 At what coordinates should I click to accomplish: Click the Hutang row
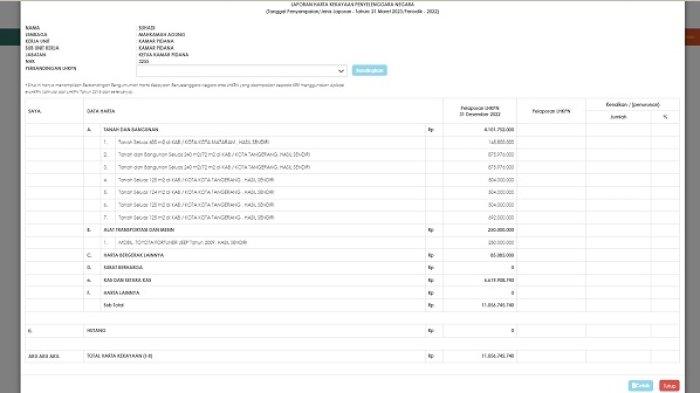pos(353,331)
